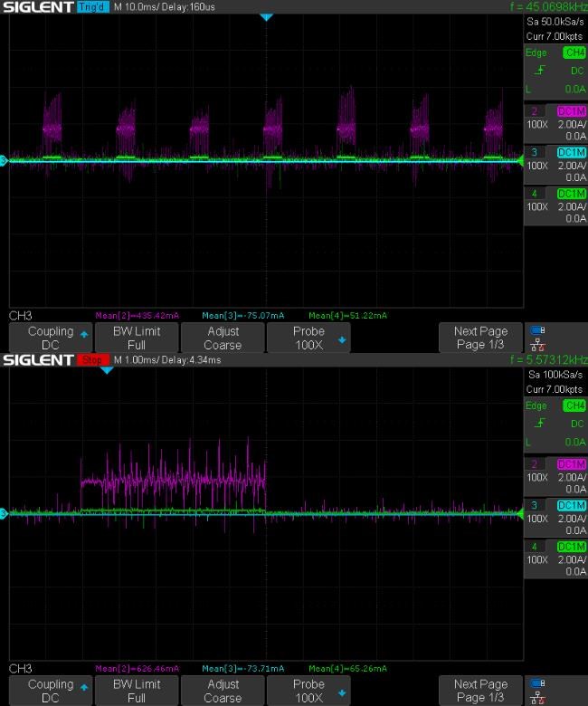The image size is (588, 706).
Task: Click the blue Trig'd status indicator
Action: click(x=92, y=6)
